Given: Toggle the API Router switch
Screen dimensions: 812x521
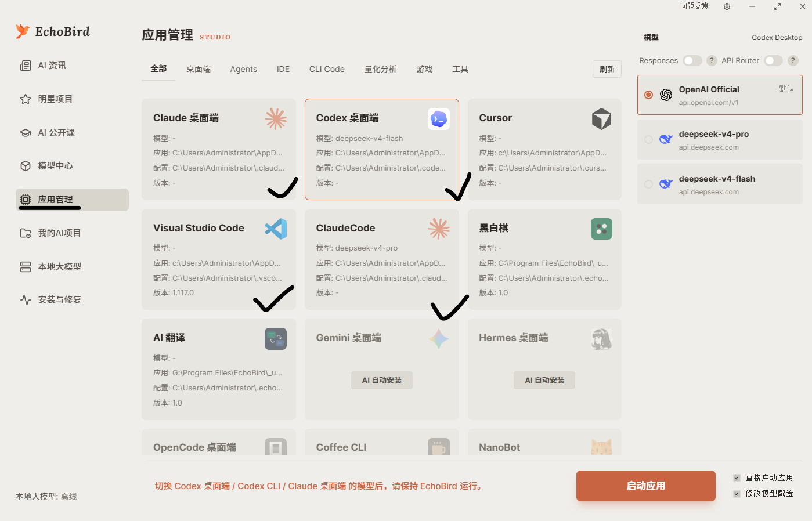Looking at the screenshot, I should coord(774,60).
